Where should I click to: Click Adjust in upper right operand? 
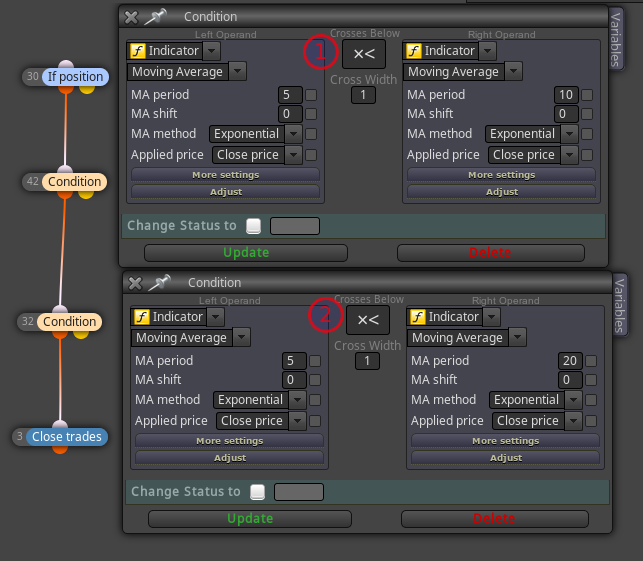click(502, 192)
